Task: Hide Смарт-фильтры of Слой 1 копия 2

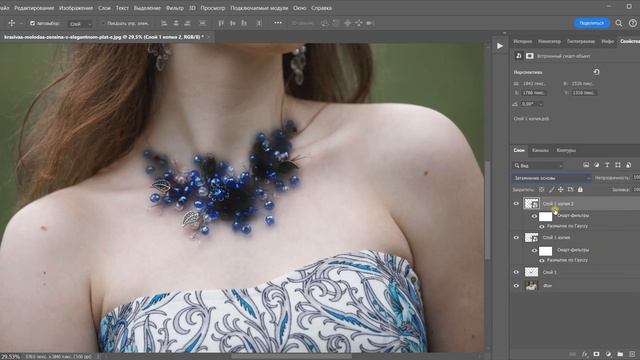Action: coord(534,216)
